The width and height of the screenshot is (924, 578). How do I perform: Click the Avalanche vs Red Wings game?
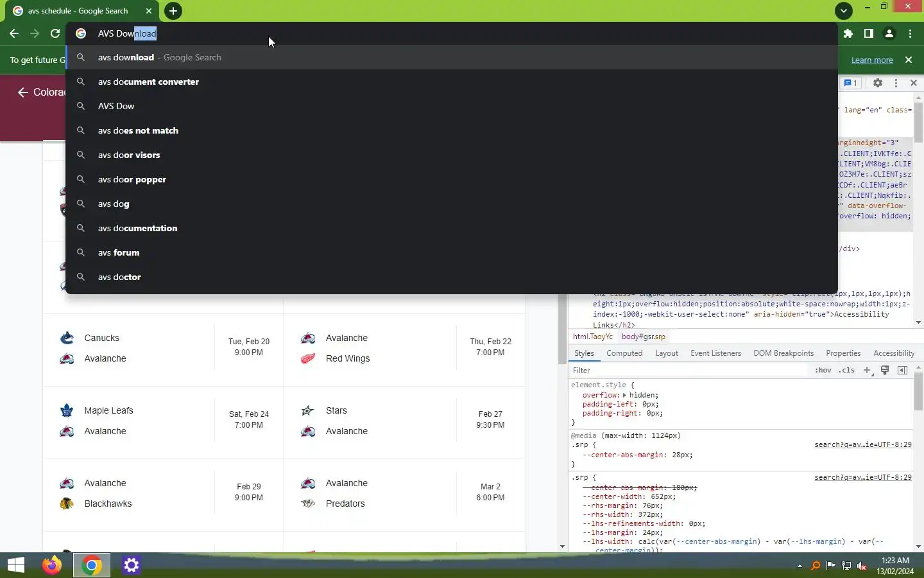(405, 349)
